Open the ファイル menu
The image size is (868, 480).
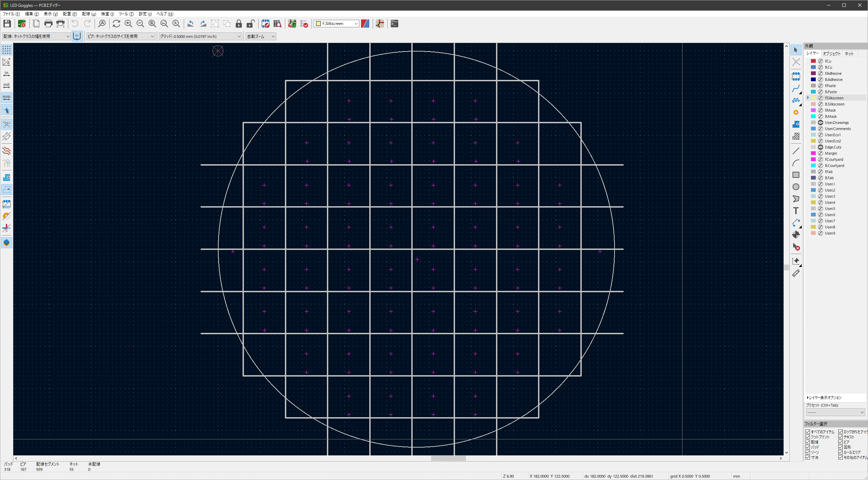pyautogui.click(x=11, y=14)
